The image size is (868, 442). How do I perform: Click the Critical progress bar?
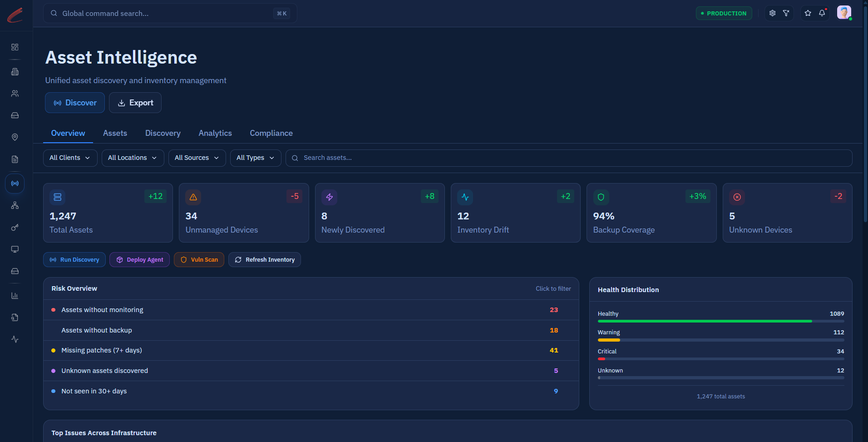pyautogui.click(x=721, y=359)
